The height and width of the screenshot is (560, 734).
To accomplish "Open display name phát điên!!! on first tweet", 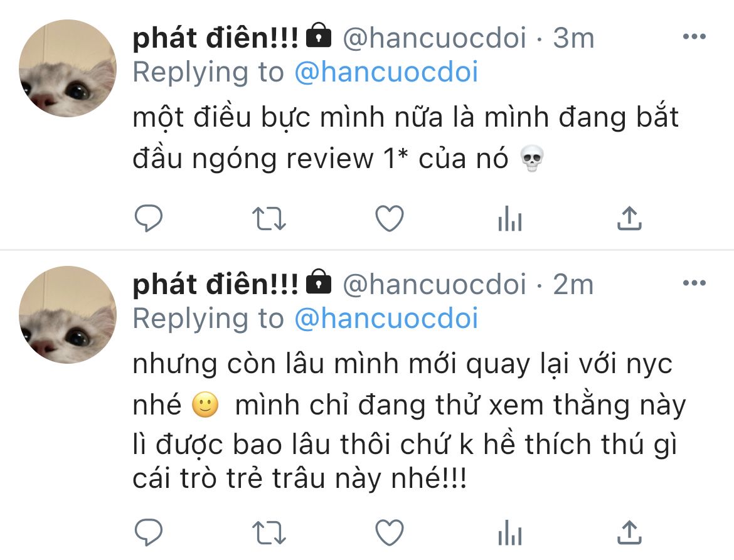I will tap(215, 38).
